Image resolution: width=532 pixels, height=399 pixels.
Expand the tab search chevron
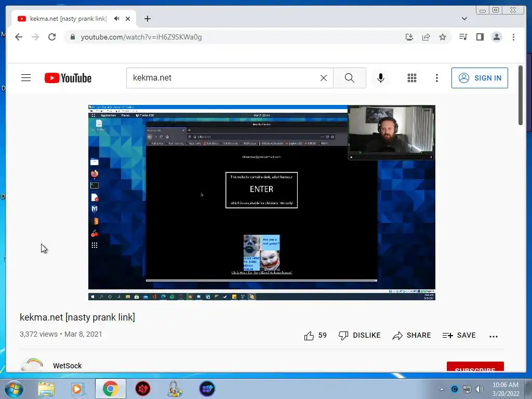(x=464, y=19)
